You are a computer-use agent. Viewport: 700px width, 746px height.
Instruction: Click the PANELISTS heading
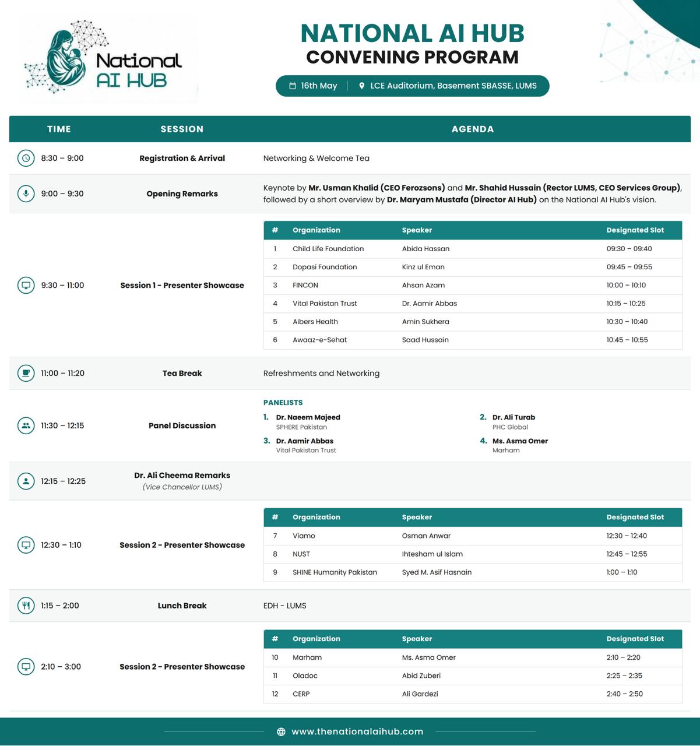pos(283,403)
